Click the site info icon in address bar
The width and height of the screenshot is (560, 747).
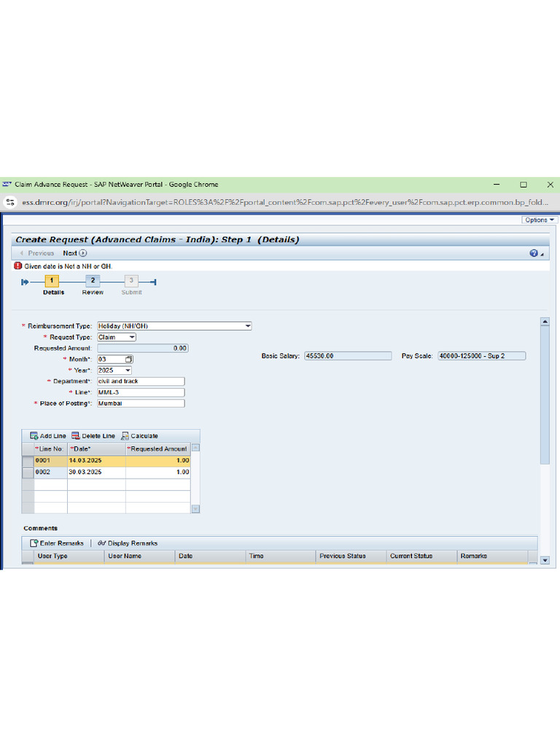10,203
